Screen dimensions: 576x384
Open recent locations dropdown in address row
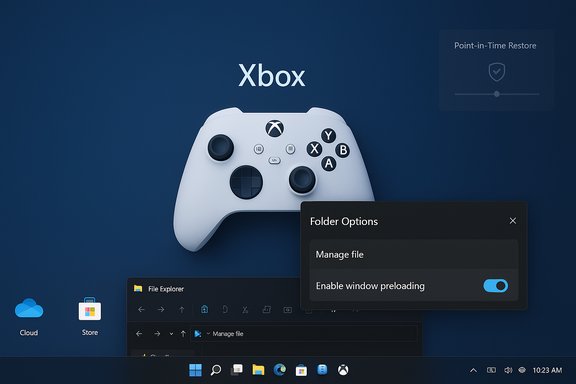171,334
